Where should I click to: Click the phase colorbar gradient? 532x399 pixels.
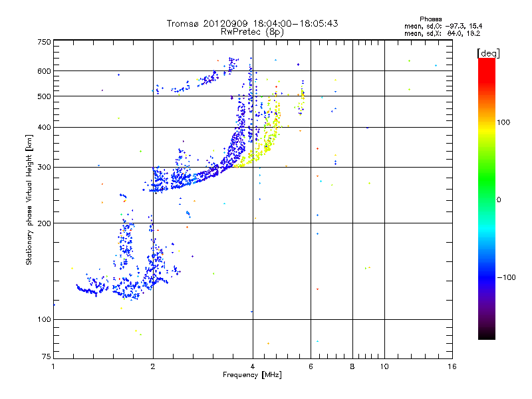click(x=487, y=198)
